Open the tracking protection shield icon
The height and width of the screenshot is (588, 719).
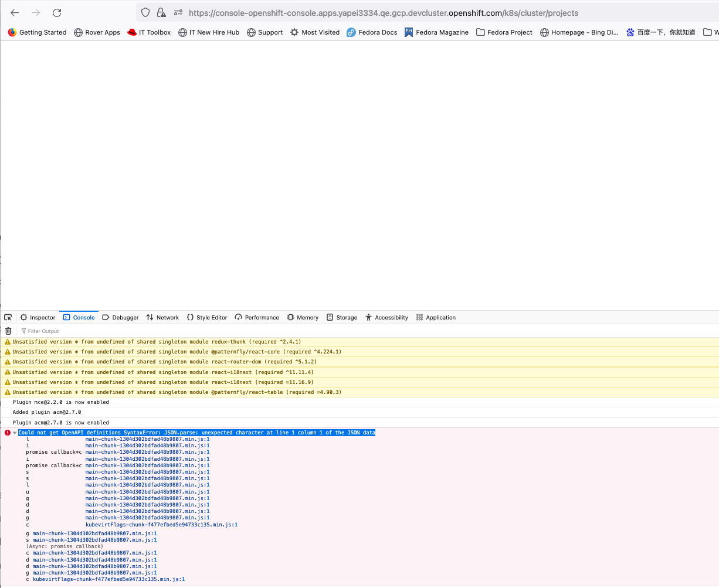click(x=146, y=13)
